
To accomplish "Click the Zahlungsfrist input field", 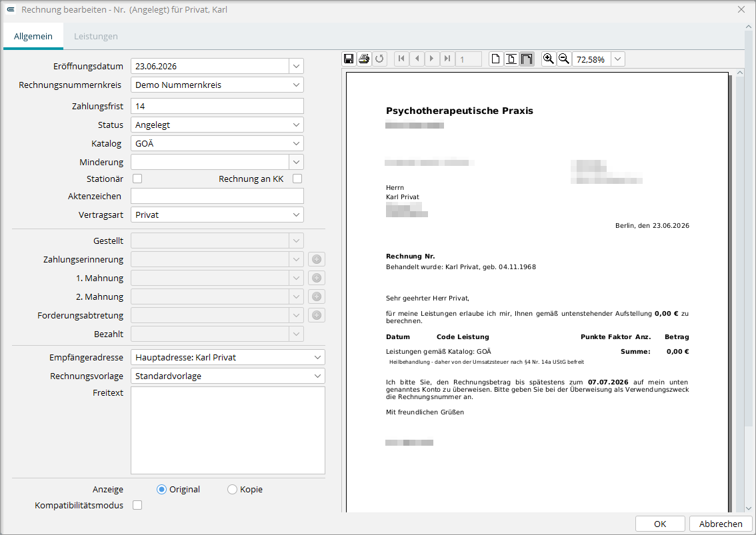I will [x=217, y=106].
